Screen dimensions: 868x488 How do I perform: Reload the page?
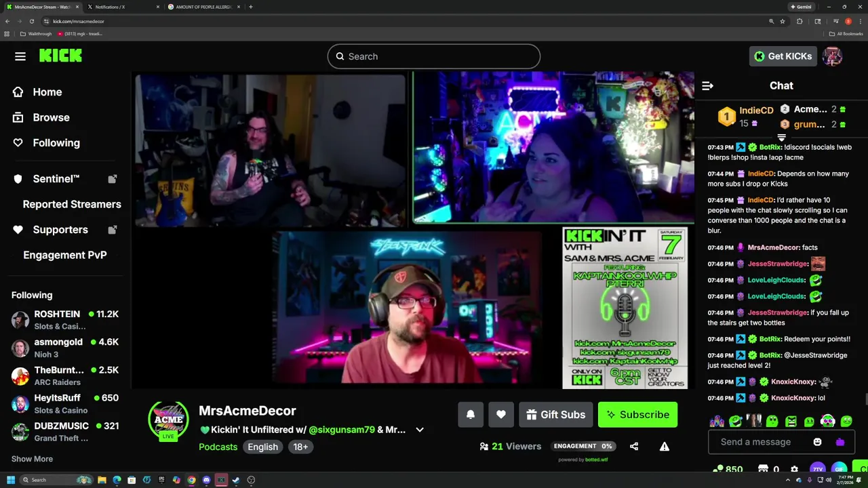pos(31,21)
